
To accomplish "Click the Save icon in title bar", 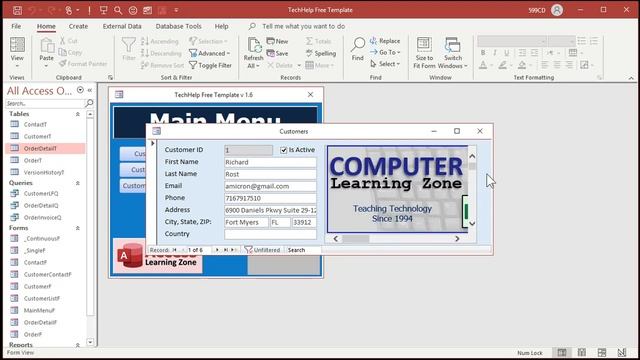I will click(x=17, y=10).
